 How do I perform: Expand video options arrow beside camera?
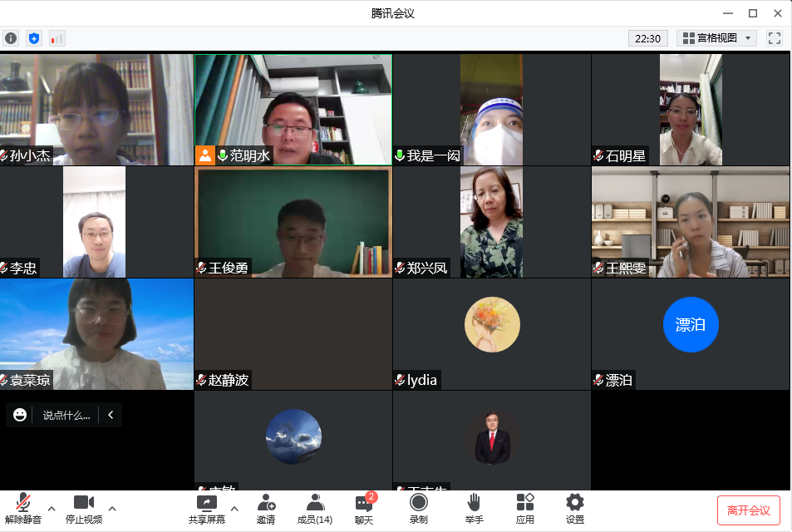(x=112, y=508)
